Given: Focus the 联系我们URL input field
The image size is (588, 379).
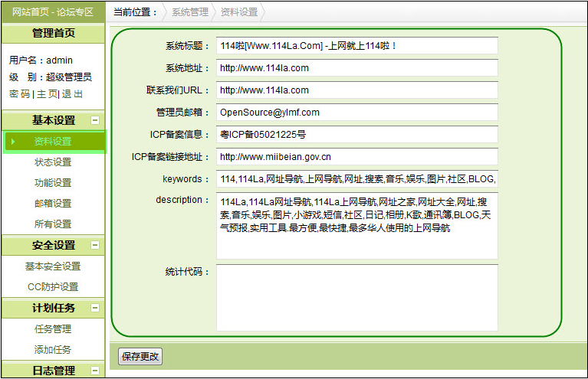Looking at the screenshot, I should click(x=357, y=90).
